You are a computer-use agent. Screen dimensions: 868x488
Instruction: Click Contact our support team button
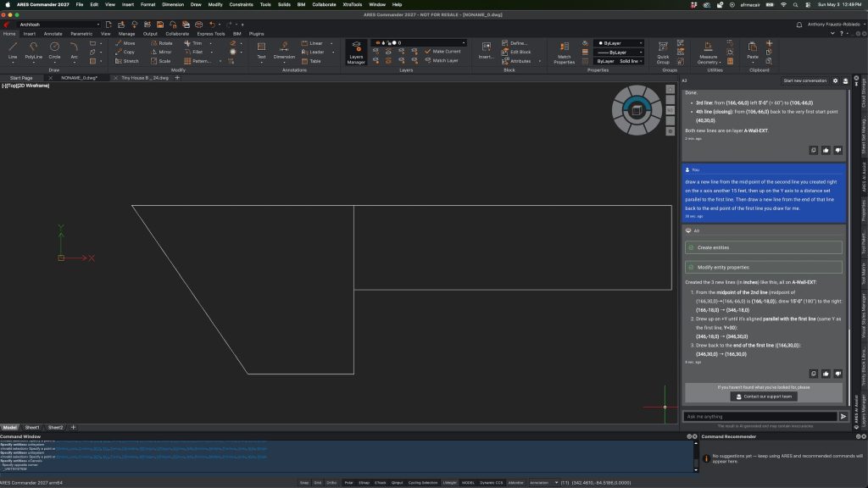pyautogui.click(x=764, y=396)
